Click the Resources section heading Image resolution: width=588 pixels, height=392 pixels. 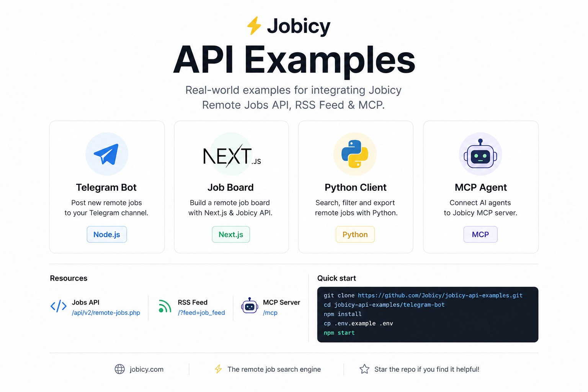(x=69, y=278)
